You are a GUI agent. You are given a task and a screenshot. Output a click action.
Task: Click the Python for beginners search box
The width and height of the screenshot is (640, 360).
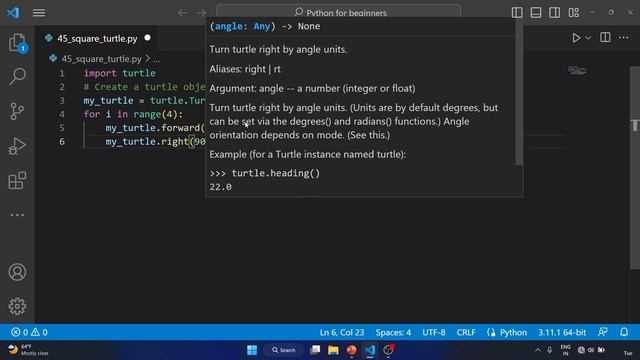(x=339, y=11)
